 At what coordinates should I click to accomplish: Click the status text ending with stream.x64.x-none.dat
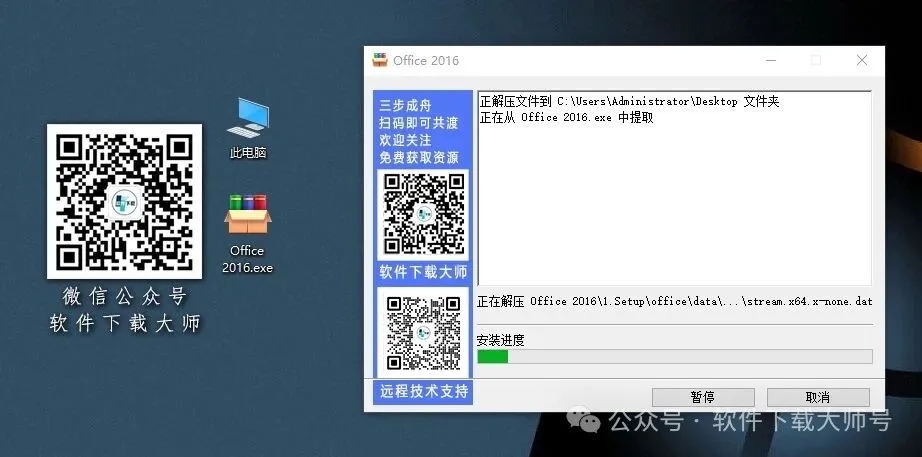coord(674,301)
